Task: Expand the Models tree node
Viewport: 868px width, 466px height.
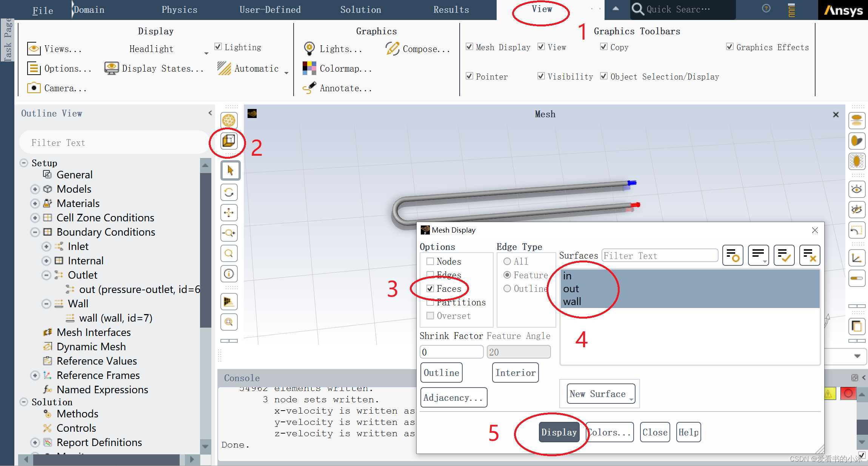Action: (35, 189)
